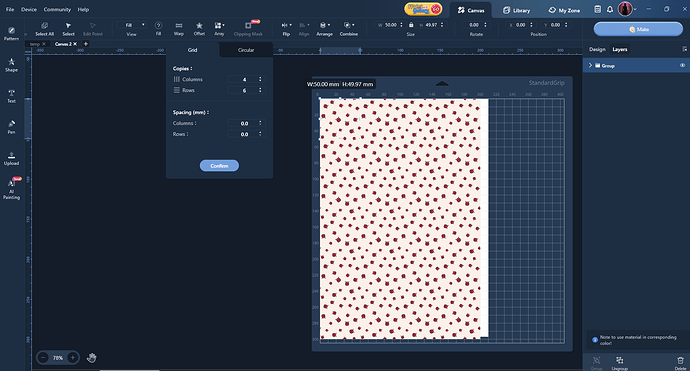Apply the Warp tool
Screen dimensions: 690x371
pyautogui.click(x=179, y=29)
